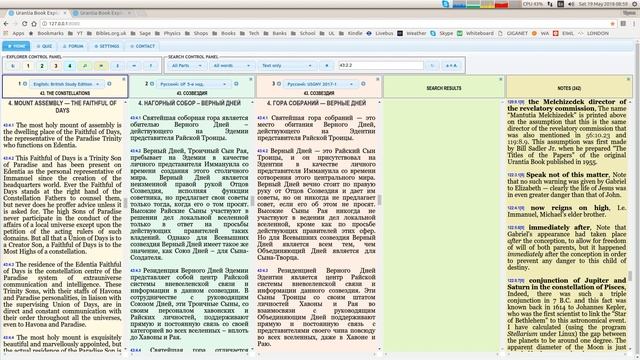Viewport: 640px width, 360px height.
Task: Click the font size a+A button
Action: [x=451, y=66]
